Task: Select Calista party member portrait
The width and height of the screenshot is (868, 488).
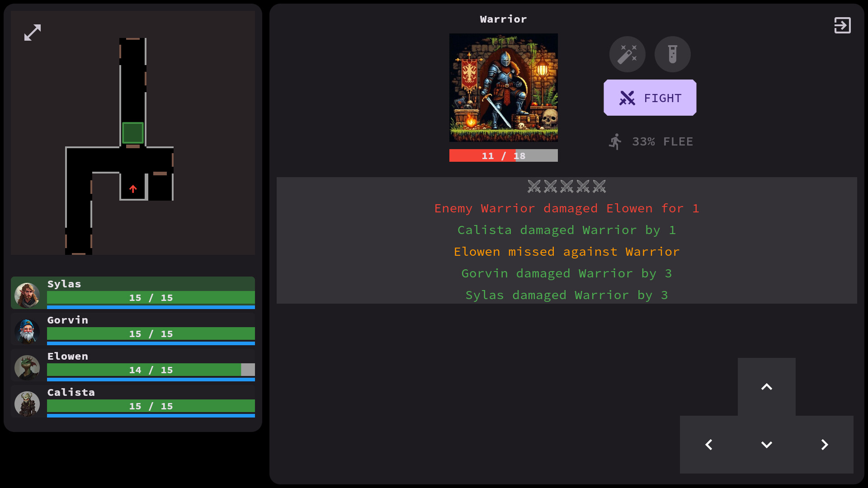Action: point(27,403)
